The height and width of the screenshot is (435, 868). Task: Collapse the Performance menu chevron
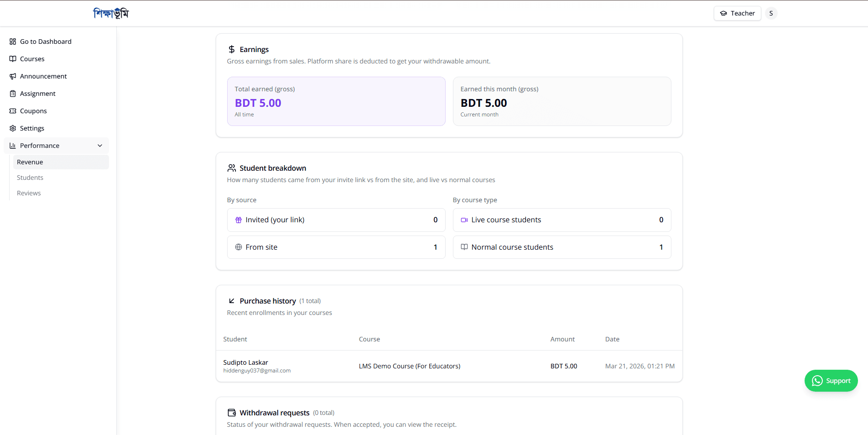[x=100, y=146]
